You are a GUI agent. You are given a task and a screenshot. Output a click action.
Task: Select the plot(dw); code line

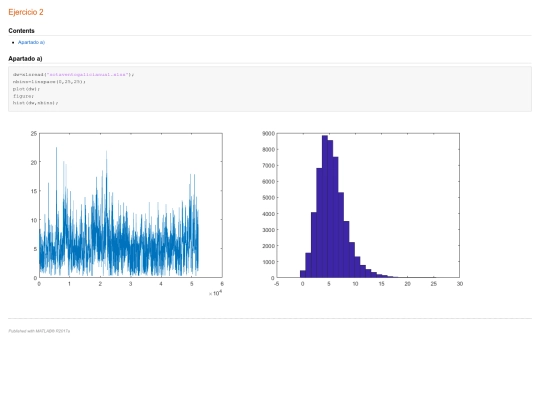pyautogui.click(x=26, y=89)
